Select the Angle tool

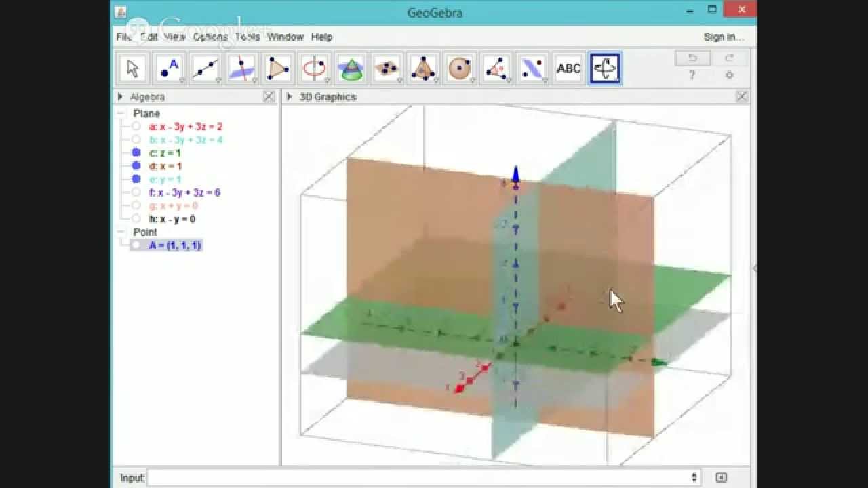coord(496,68)
